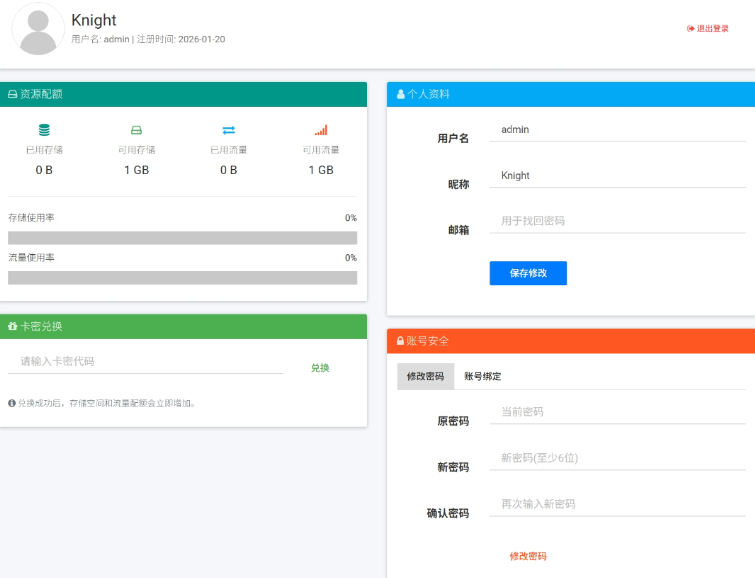Click the green used storage database icon
Screen dimensions: 755x578
coord(44,130)
